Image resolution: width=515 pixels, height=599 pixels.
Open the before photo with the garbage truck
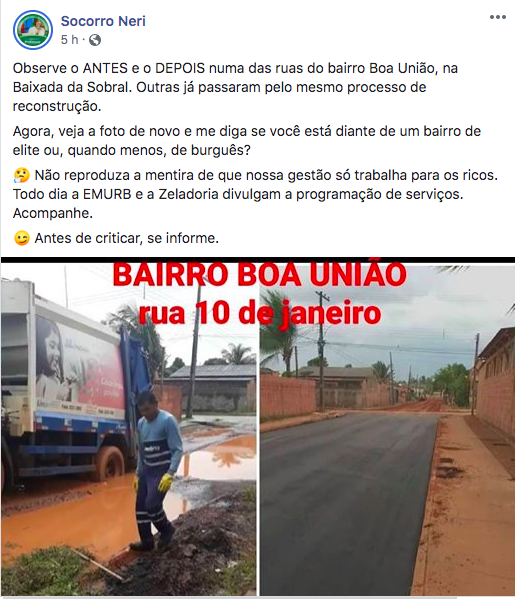128,428
